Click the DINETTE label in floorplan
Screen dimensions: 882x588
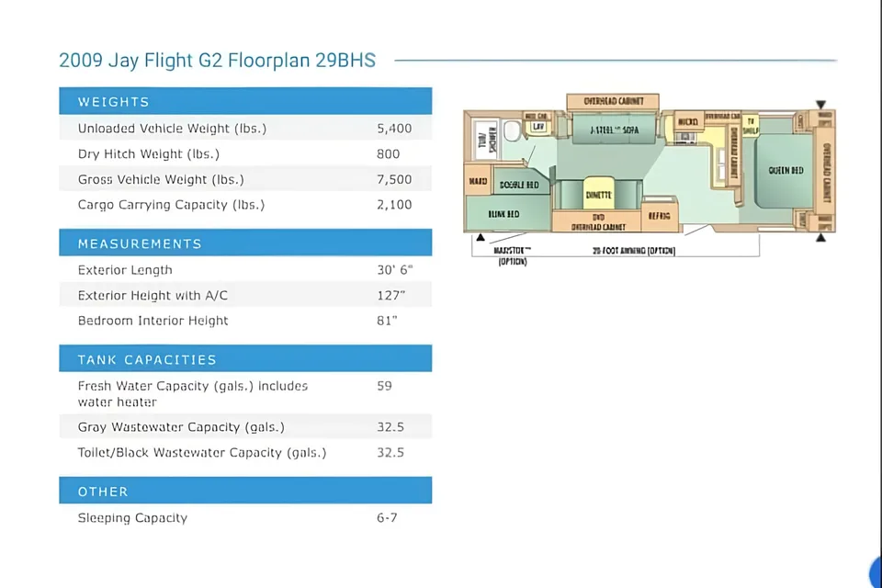tap(598, 196)
